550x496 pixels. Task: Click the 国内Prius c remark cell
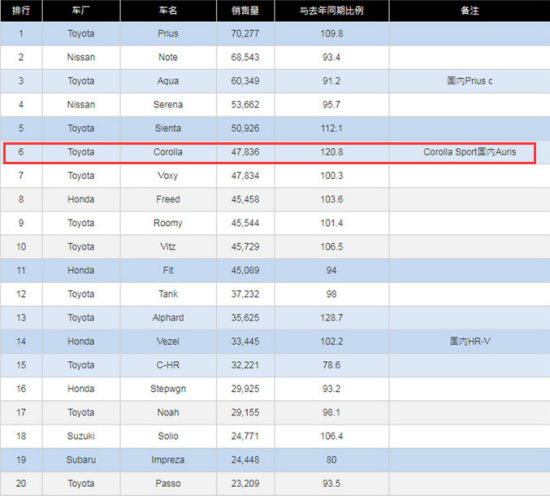470,81
